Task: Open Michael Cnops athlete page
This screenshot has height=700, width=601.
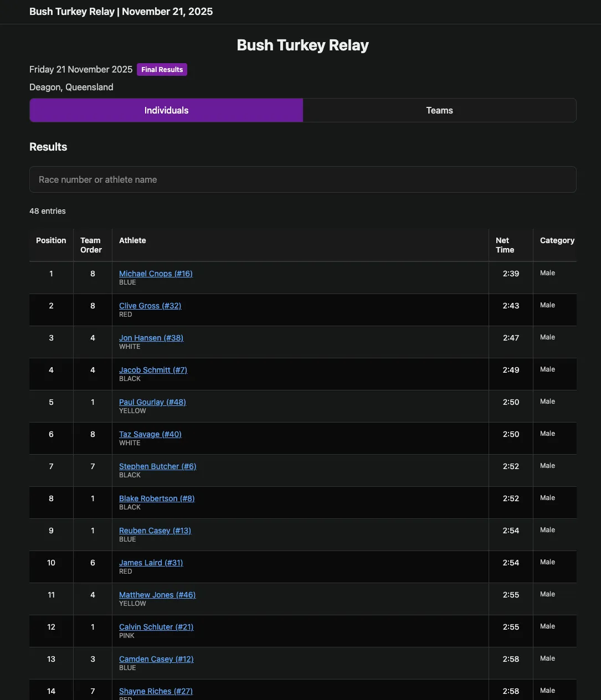Action: 156,274
